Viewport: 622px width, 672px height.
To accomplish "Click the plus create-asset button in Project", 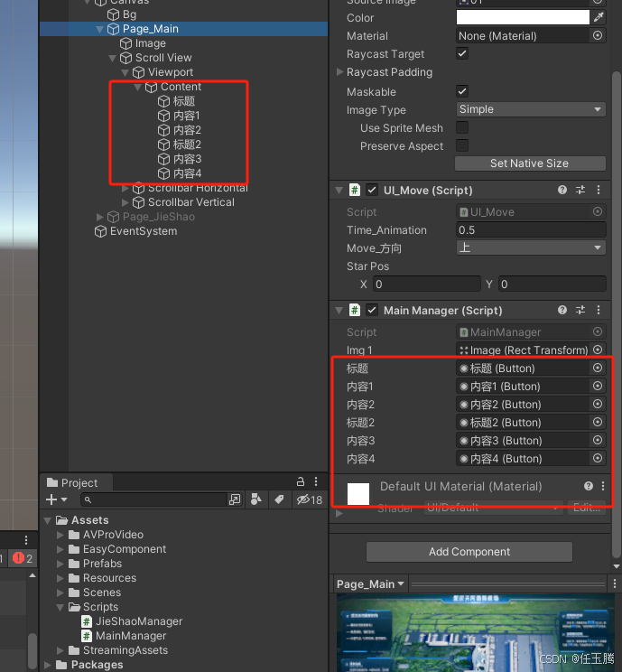I will [x=56, y=499].
